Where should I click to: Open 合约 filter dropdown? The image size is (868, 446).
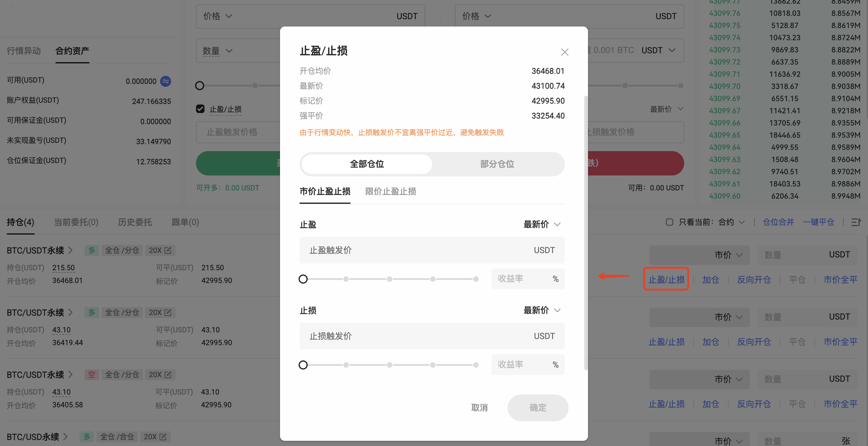731,222
